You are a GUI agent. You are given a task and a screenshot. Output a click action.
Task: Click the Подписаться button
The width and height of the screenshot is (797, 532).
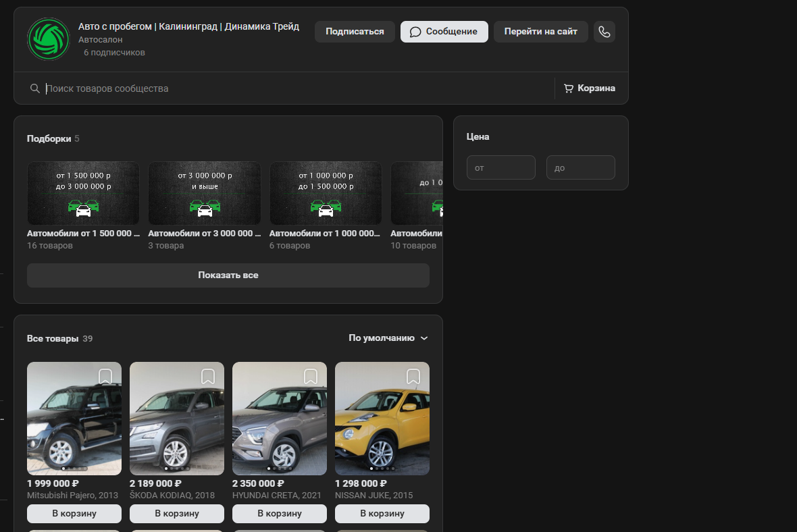click(x=355, y=32)
